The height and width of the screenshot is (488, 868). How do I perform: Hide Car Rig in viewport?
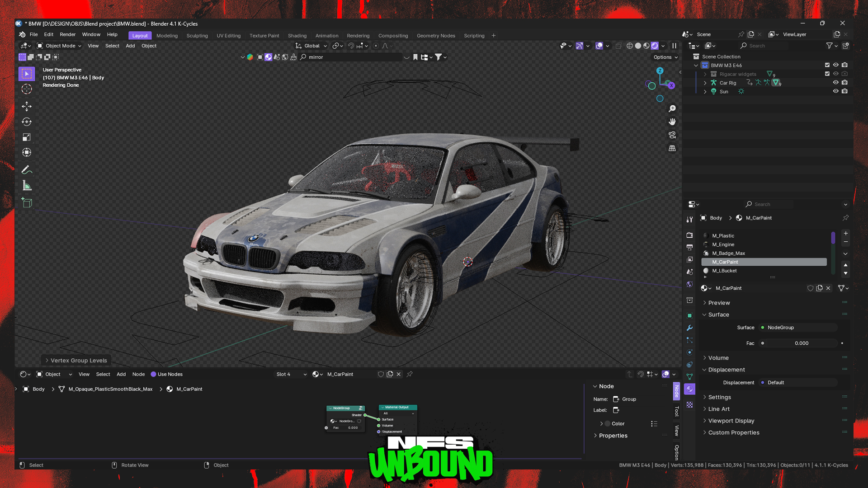pos(836,83)
